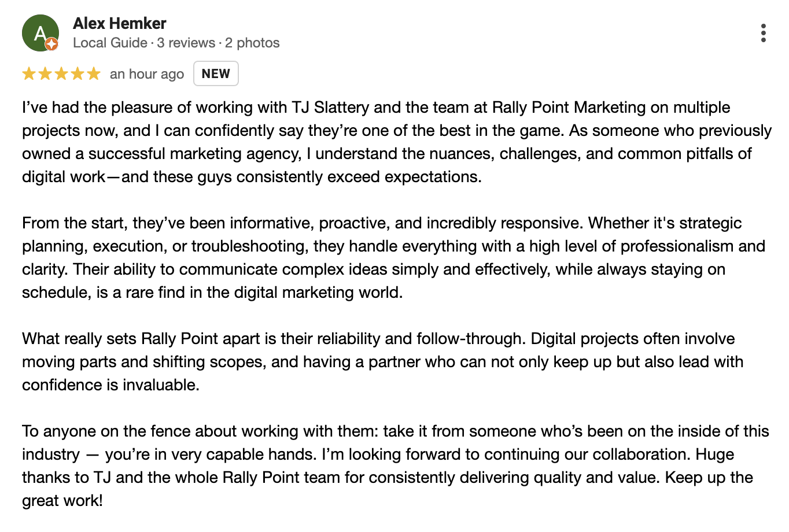Click 'Rally Point Marketing' in the first paragraph
The height and width of the screenshot is (532, 789).
[x=569, y=108]
